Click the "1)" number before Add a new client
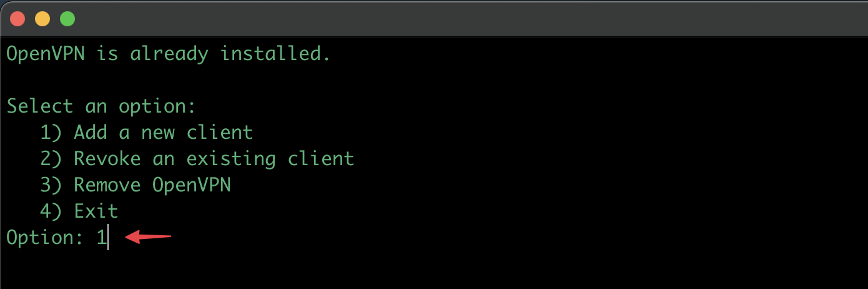868x289 pixels. point(51,133)
